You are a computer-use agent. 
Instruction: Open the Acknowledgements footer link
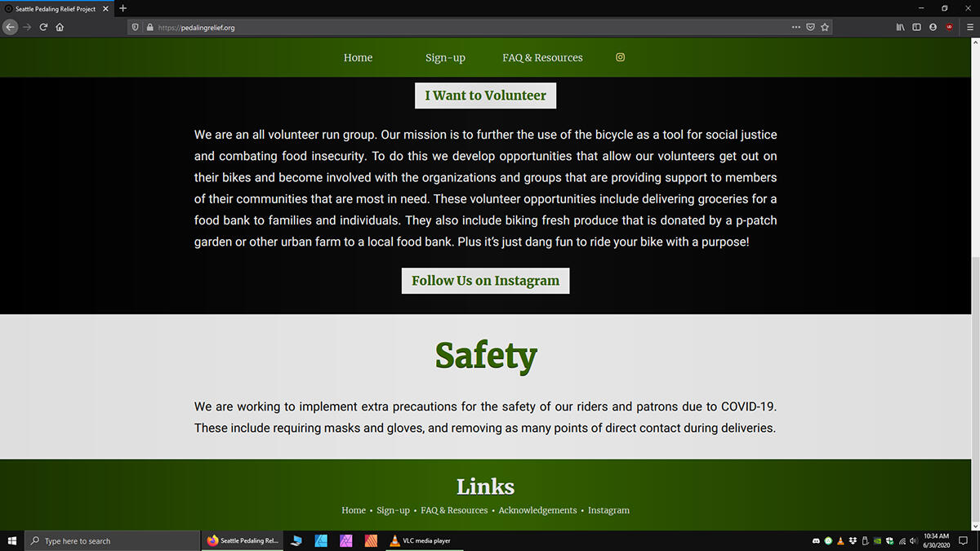537,510
